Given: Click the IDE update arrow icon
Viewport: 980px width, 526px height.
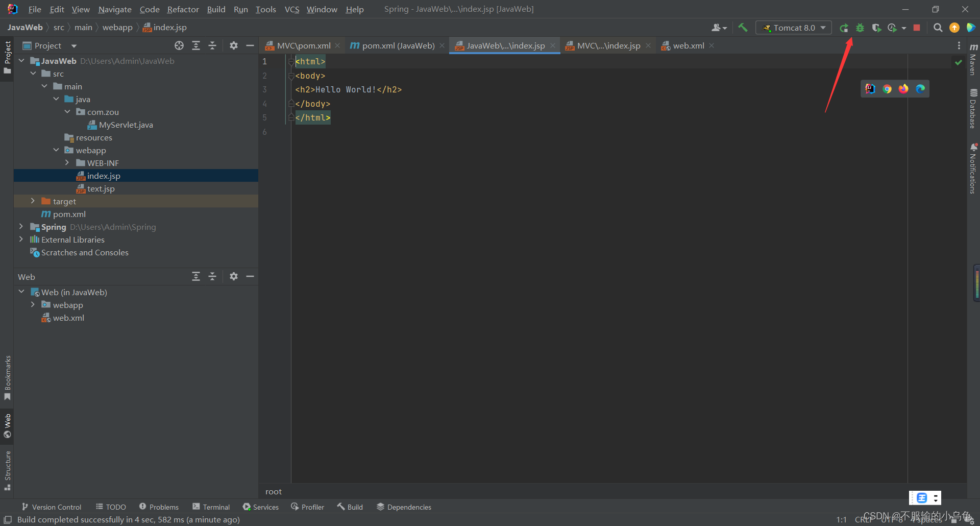Looking at the screenshot, I should [x=954, y=28].
